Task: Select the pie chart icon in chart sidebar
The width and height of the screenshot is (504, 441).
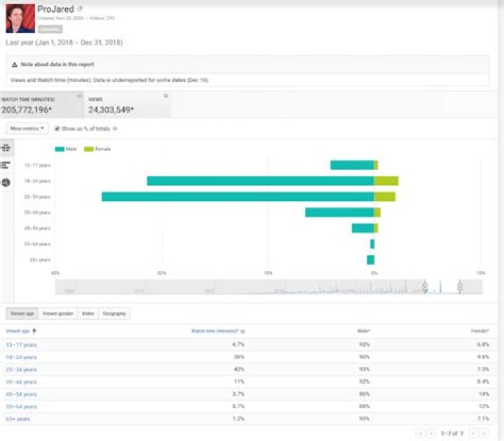Action: pyautogui.click(x=6, y=183)
